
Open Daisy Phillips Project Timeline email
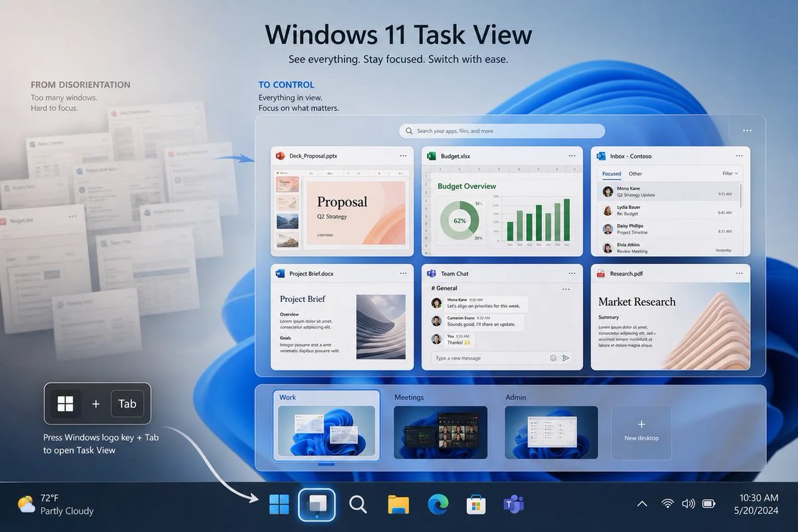(667, 229)
